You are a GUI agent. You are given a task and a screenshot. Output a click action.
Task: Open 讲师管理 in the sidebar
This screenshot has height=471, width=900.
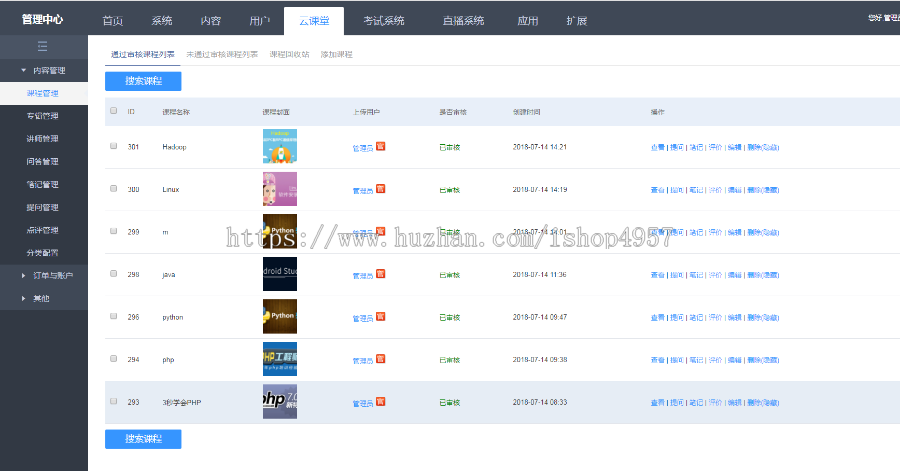click(42, 138)
